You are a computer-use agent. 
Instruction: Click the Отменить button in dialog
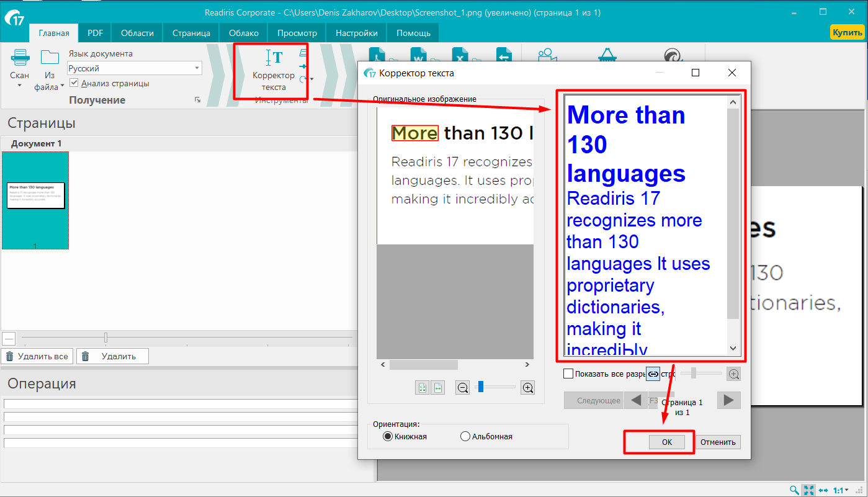[718, 442]
